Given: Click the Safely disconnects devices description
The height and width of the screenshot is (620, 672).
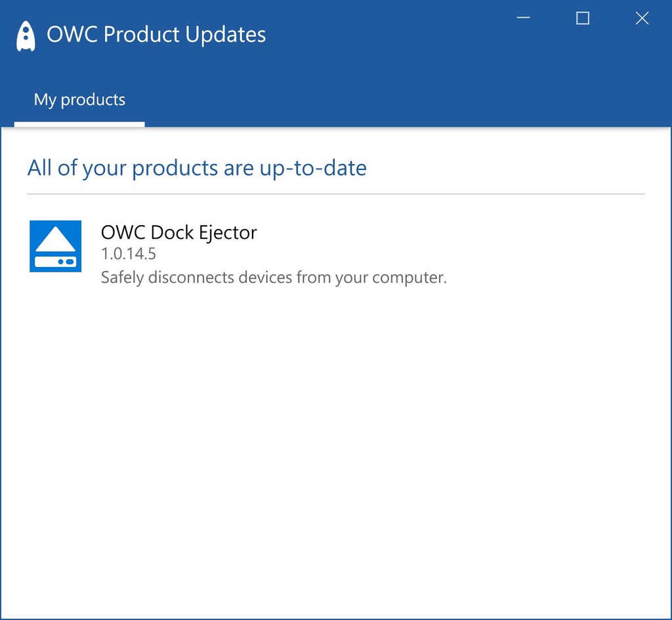Looking at the screenshot, I should coord(274,278).
